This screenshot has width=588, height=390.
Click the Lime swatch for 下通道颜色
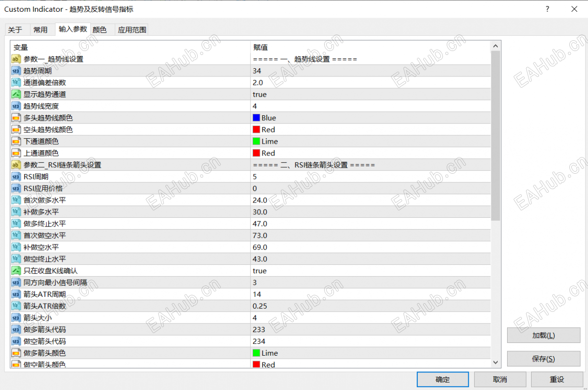[256, 141]
